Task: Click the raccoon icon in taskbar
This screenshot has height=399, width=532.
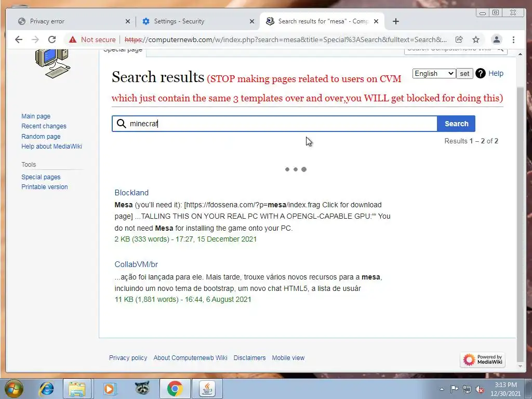Action: coord(142,388)
